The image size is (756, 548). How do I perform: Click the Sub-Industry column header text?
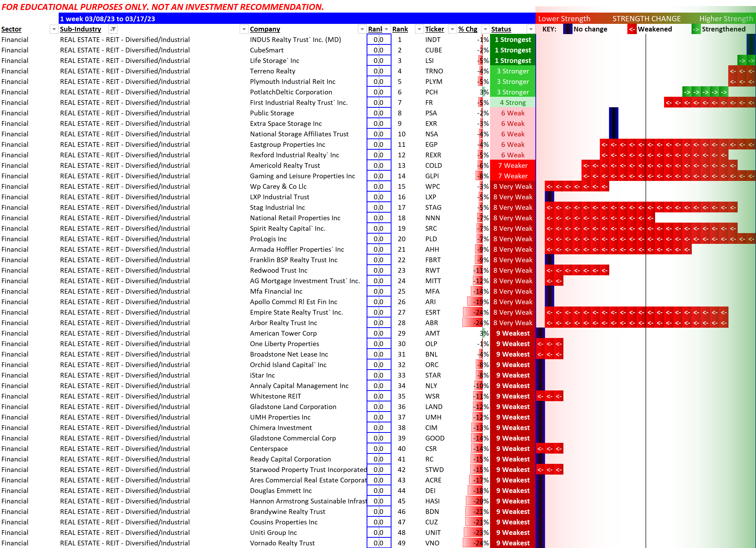[x=80, y=29]
